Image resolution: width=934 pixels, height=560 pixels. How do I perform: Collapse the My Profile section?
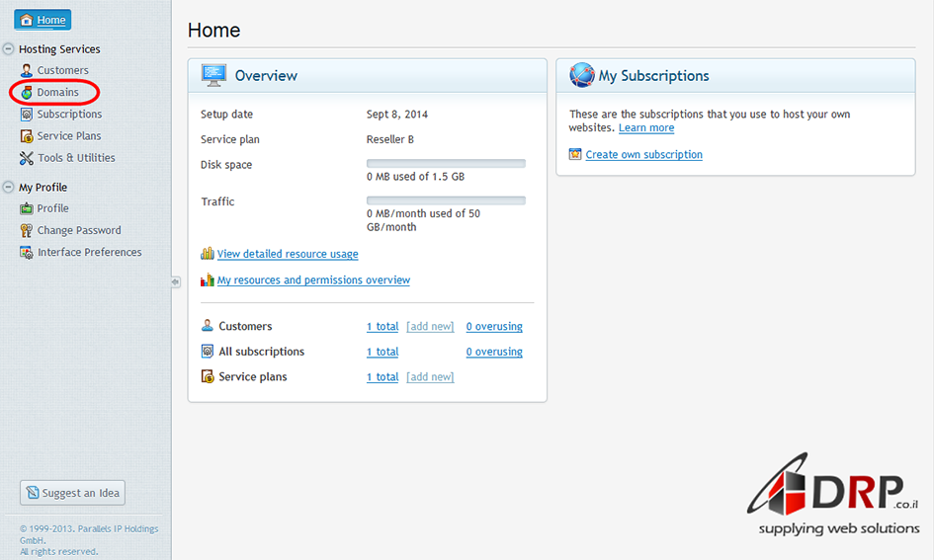click(x=9, y=187)
